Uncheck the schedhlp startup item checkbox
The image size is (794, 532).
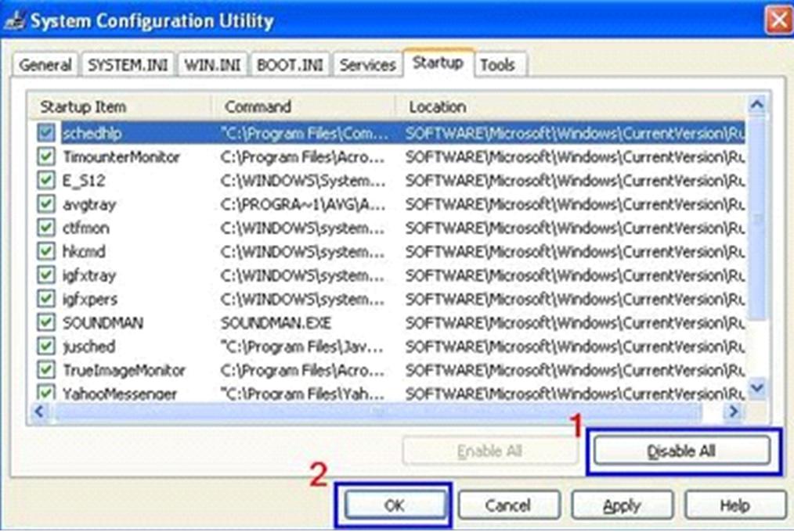click(x=46, y=133)
